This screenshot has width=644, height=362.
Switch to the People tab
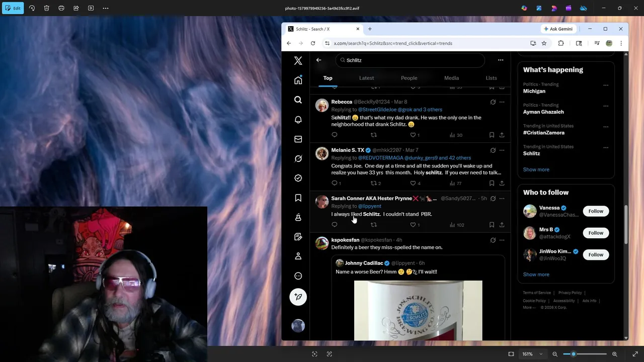tap(409, 78)
